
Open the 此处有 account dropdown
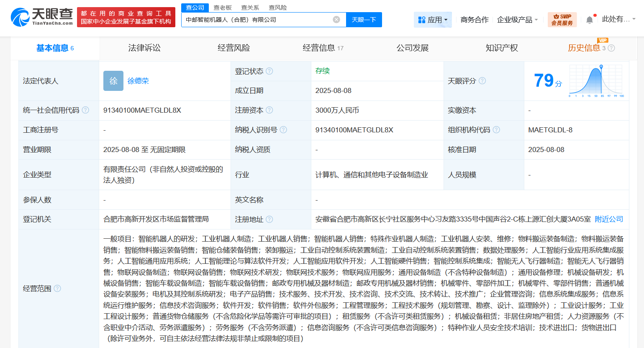tap(616, 19)
